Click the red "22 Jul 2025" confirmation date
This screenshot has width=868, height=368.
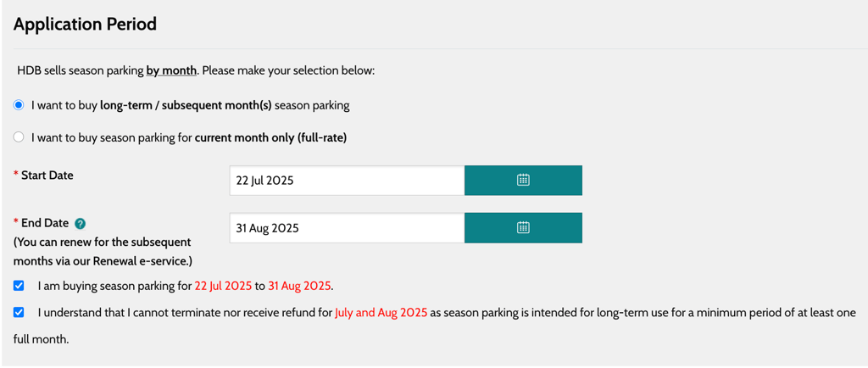tap(223, 286)
